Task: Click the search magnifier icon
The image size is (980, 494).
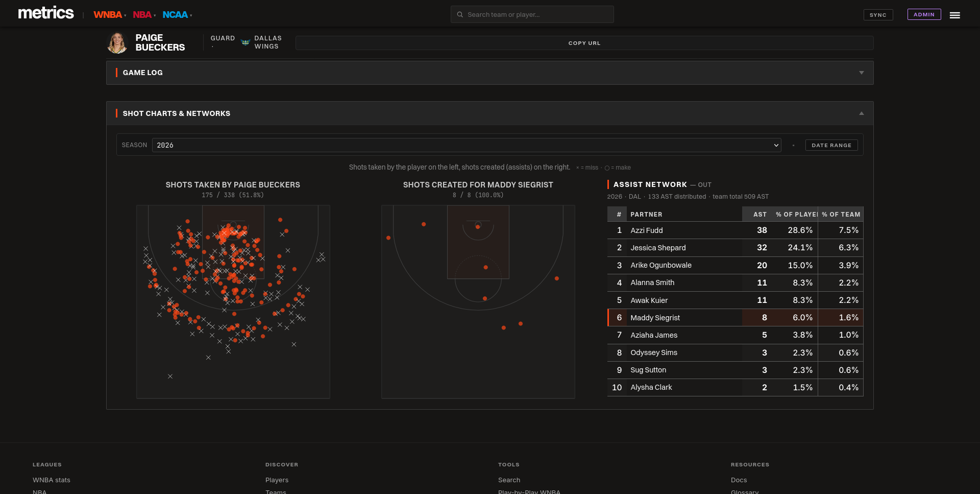Action: [x=460, y=14]
